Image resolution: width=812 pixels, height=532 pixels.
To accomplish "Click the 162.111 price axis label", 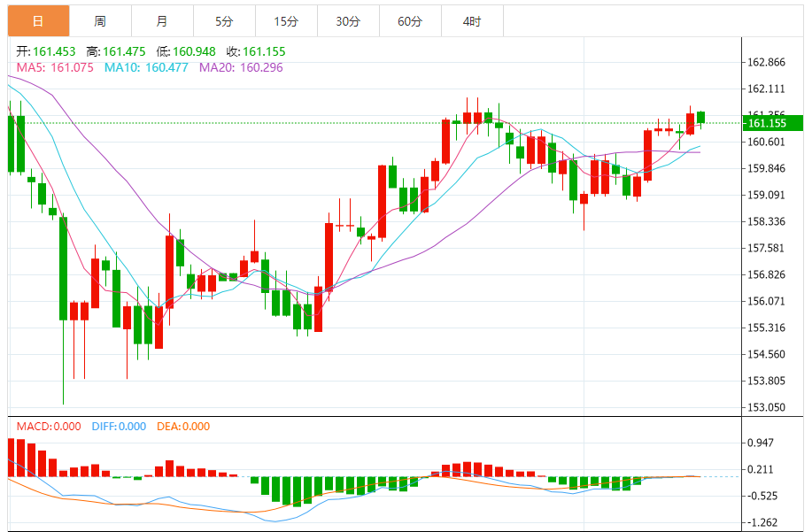I will click(767, 89).
